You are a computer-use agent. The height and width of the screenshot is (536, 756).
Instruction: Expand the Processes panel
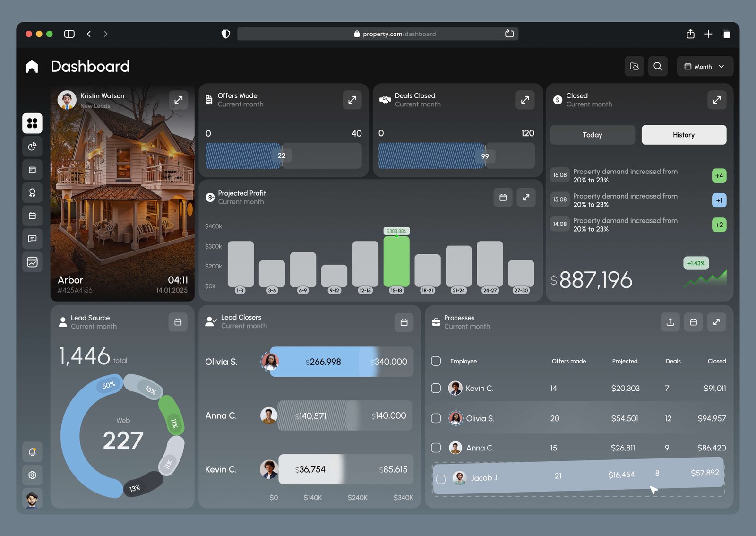coord(716,322)
